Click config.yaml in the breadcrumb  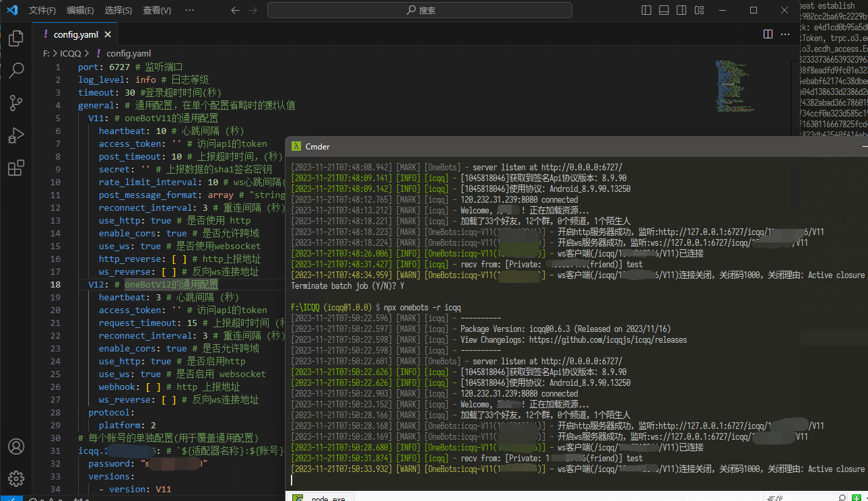click(129, 53)
